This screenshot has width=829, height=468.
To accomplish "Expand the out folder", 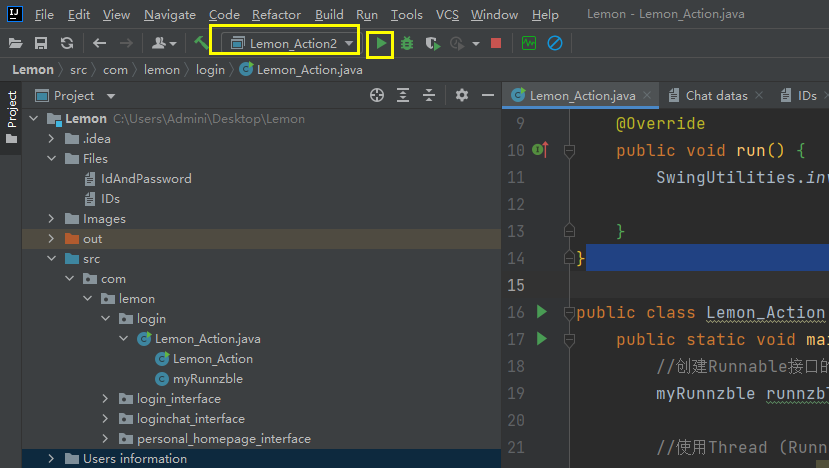I will [x=51, y=238].
